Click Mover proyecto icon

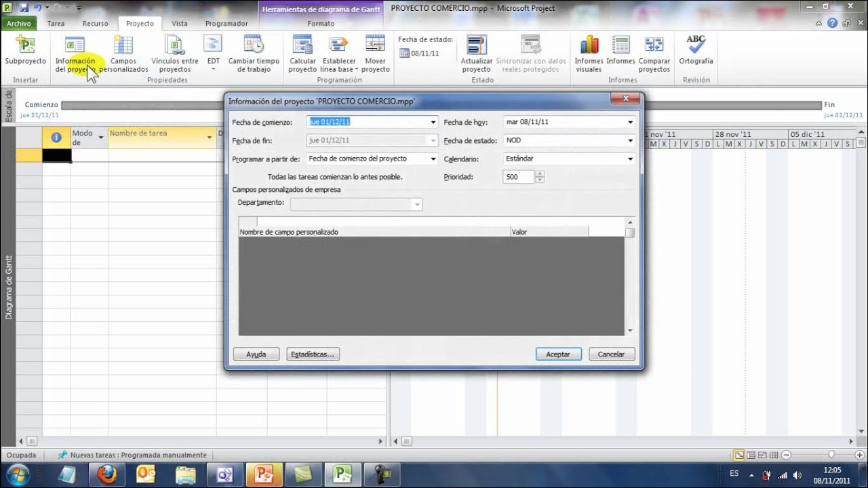pyautogui.click(x=375, y=53)
